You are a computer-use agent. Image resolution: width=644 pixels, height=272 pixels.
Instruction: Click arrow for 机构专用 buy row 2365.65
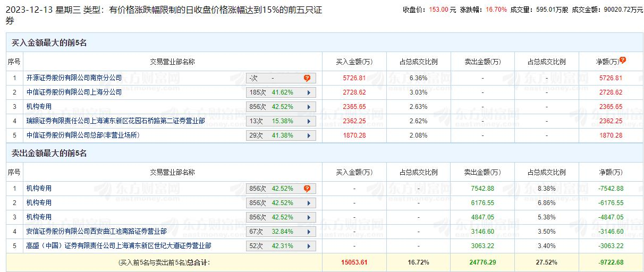[308, 107]
